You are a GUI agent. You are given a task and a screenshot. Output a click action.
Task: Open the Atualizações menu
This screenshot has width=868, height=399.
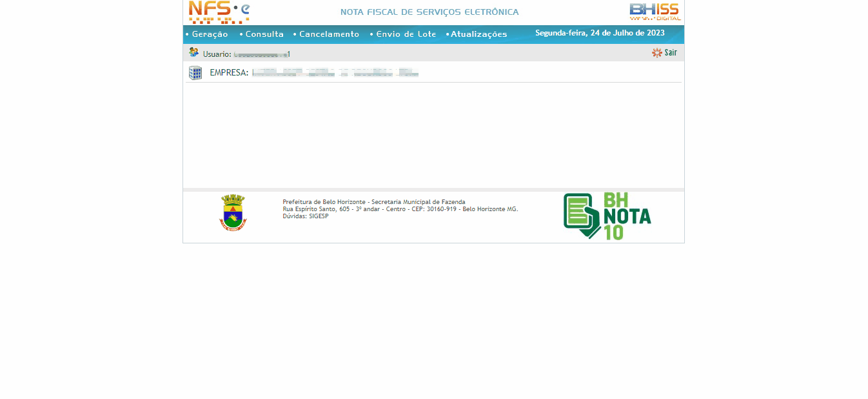[479, 34]
